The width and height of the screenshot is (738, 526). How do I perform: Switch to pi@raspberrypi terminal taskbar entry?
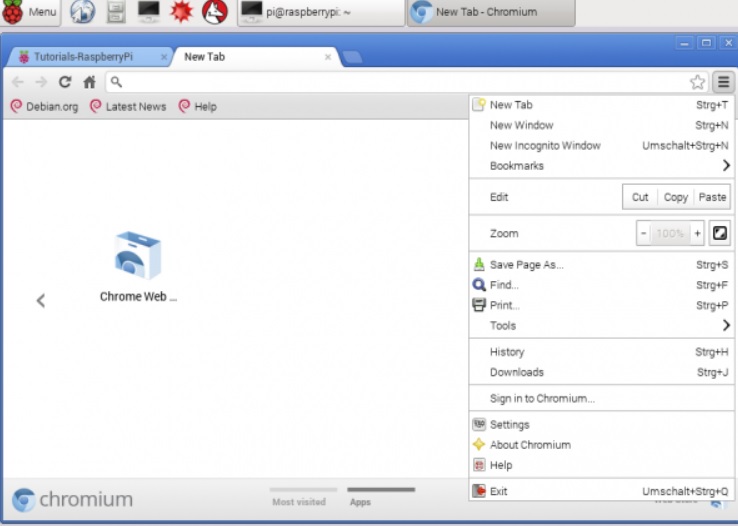pos(321,12)
